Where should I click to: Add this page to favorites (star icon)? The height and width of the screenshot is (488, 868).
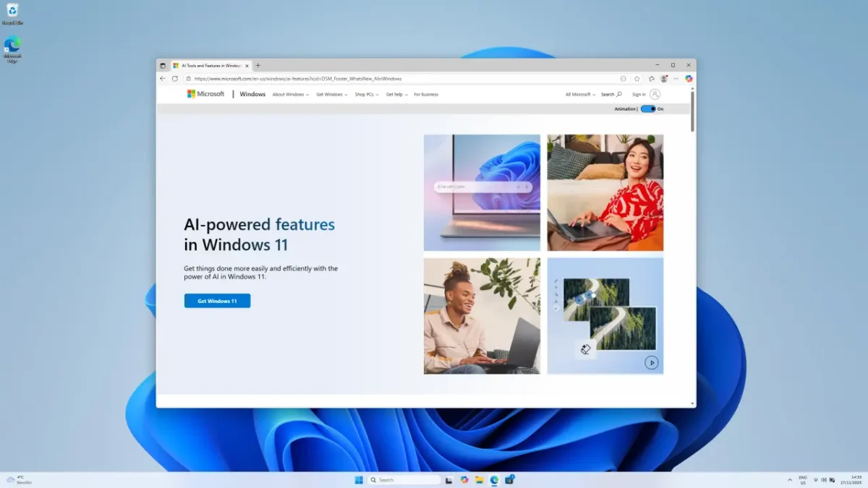pos(637,79)
